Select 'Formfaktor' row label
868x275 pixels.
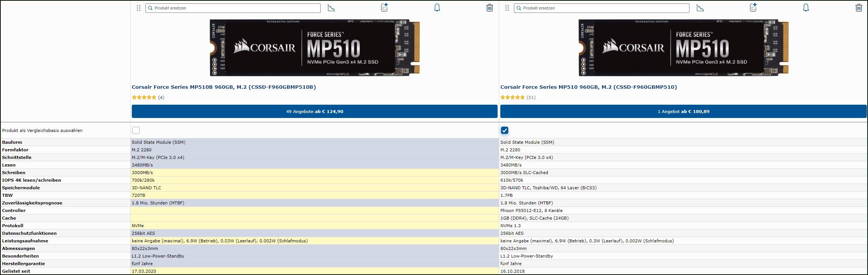tap(15, 150)
